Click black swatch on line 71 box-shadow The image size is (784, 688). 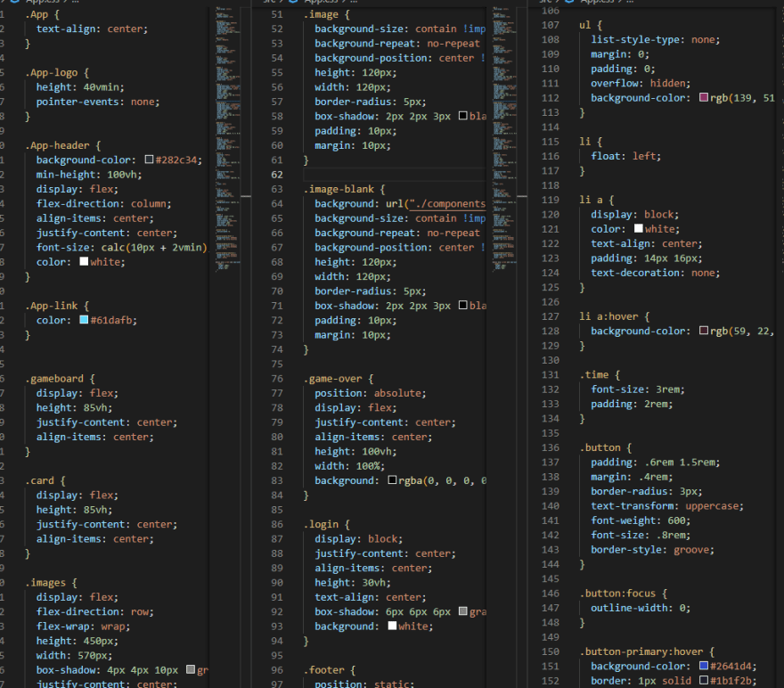[x=463, y=306]
